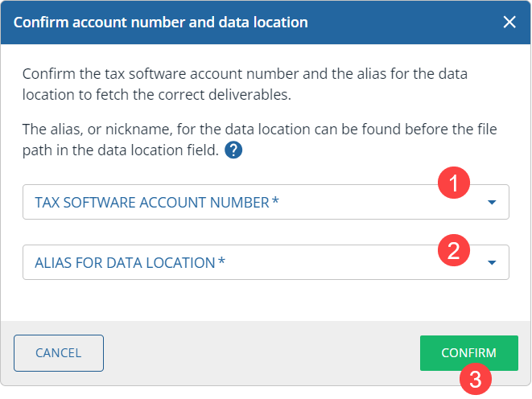Click the empty blue header bar area
This screenshot has height=399, width=532.
[x=402, y=23]
